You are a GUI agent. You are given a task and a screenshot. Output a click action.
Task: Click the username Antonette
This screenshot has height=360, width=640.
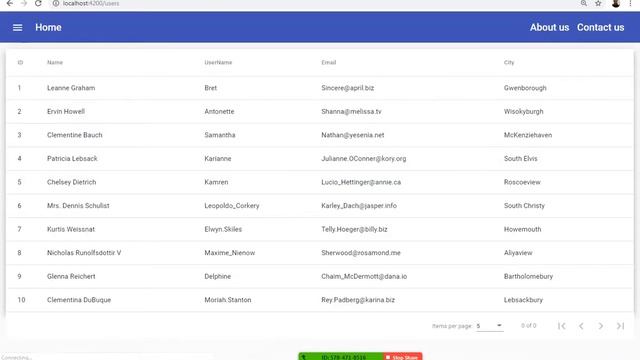pos(219,111)
